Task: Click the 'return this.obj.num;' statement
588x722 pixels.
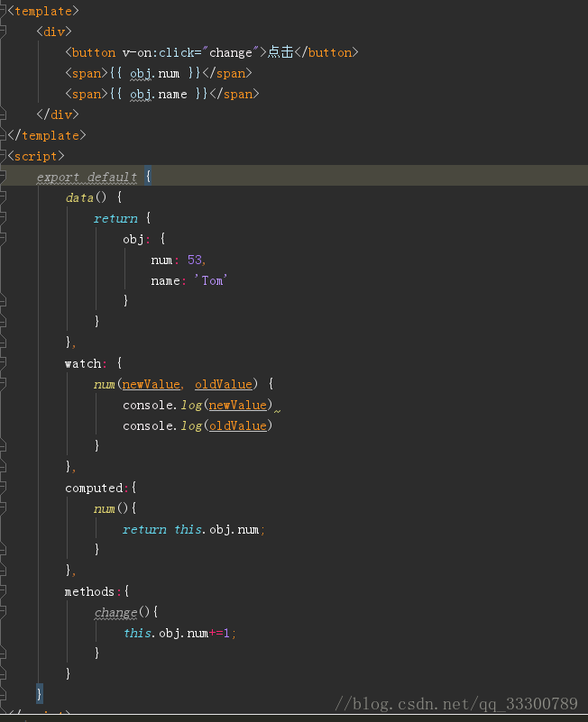Action: [194, 529]
